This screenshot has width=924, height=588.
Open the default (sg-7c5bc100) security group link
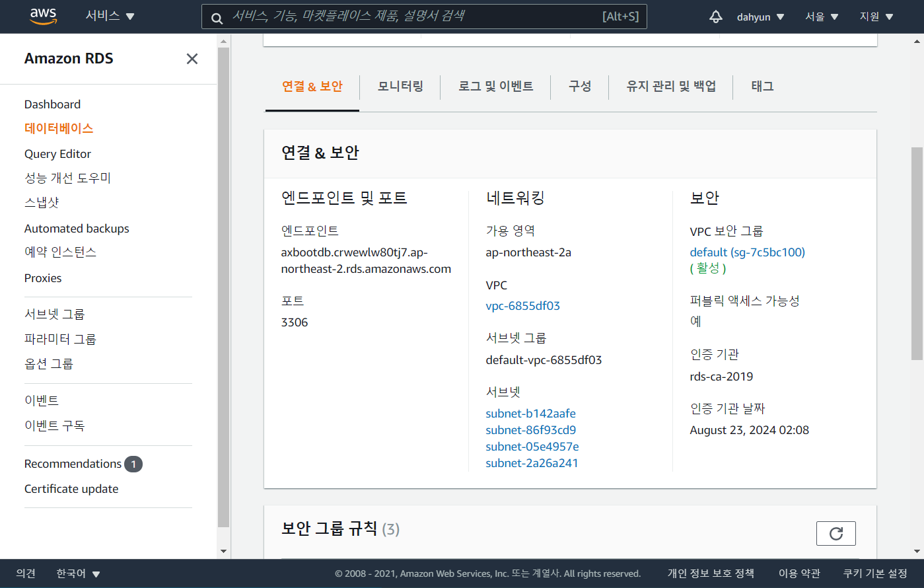[x=747, y=252]
